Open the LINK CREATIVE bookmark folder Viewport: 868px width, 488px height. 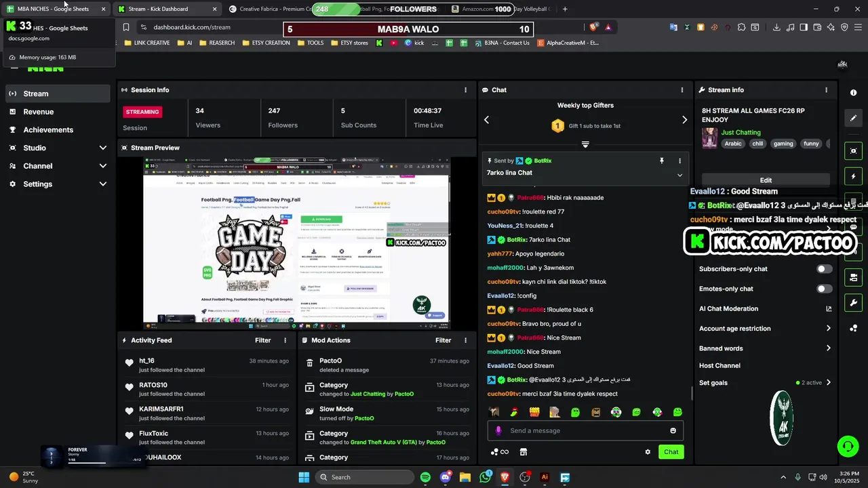pyautogui.click(x=147, y=43)
